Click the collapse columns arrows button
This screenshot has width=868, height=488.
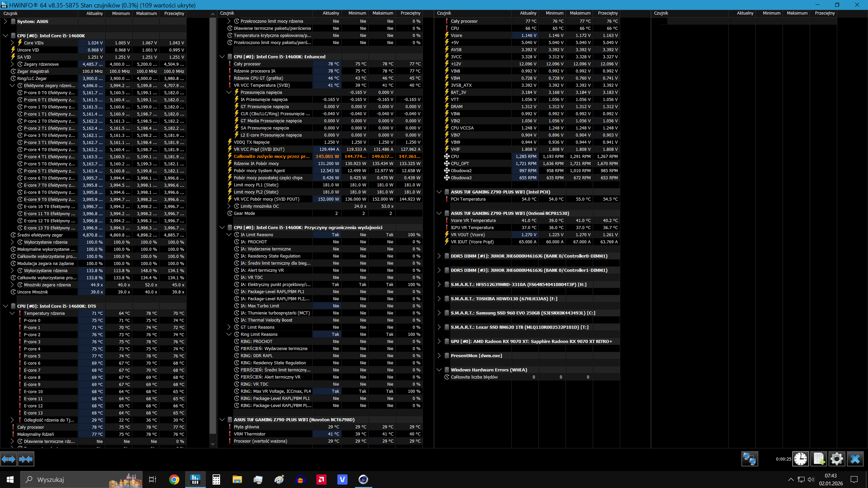point(26,459)
